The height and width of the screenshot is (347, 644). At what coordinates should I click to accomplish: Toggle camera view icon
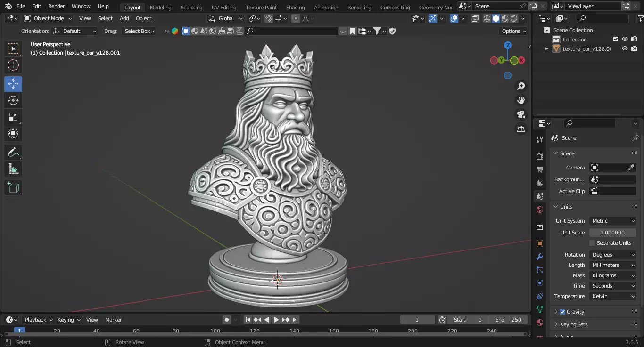point(521,114)
